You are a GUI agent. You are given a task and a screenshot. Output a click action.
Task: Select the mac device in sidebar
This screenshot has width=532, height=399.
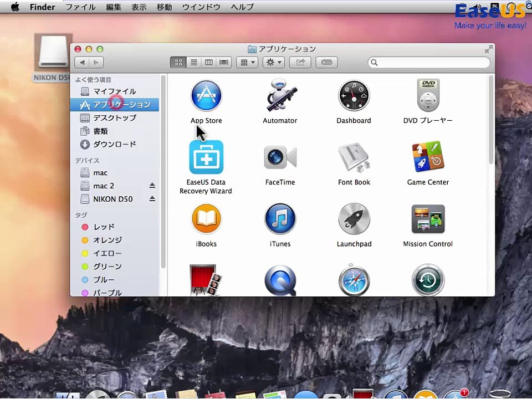point(115,173)
